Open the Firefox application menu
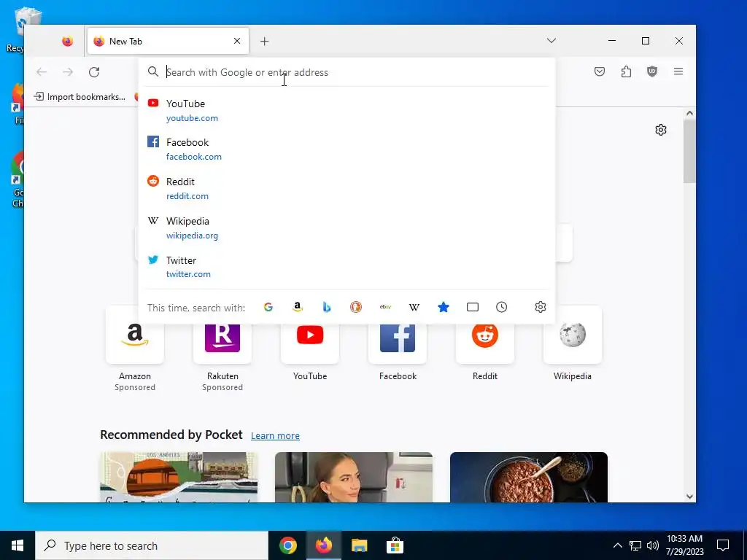 [x=678, y=71]
